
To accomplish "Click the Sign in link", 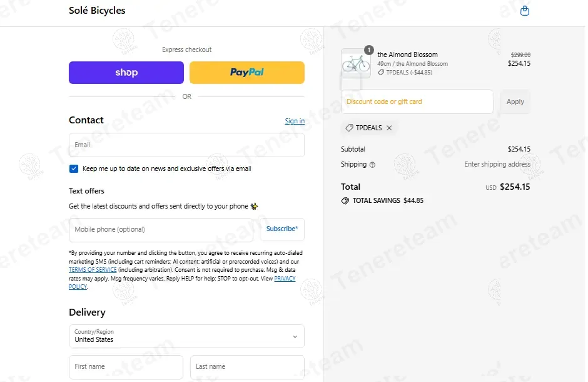I will pos(295,121).
